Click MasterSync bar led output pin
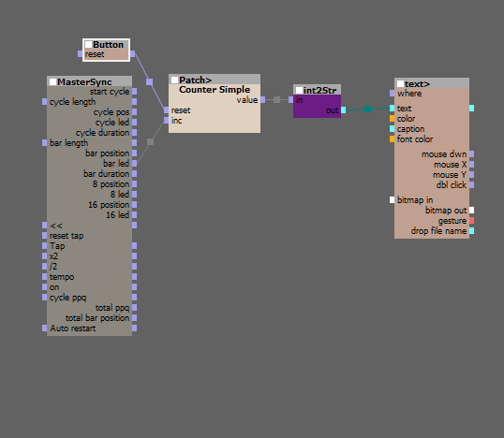Image resolution: width=504 pixels, height=438 pixels. (x=134, y=164)
